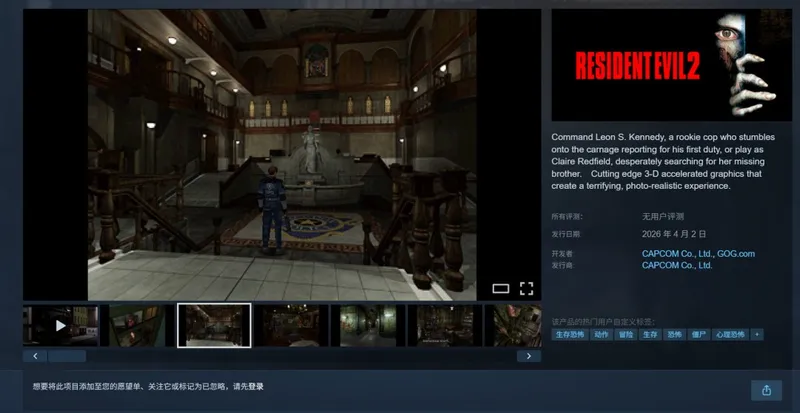
Task: Select the 生存恐怖 tag
Action: click(571, 334)
